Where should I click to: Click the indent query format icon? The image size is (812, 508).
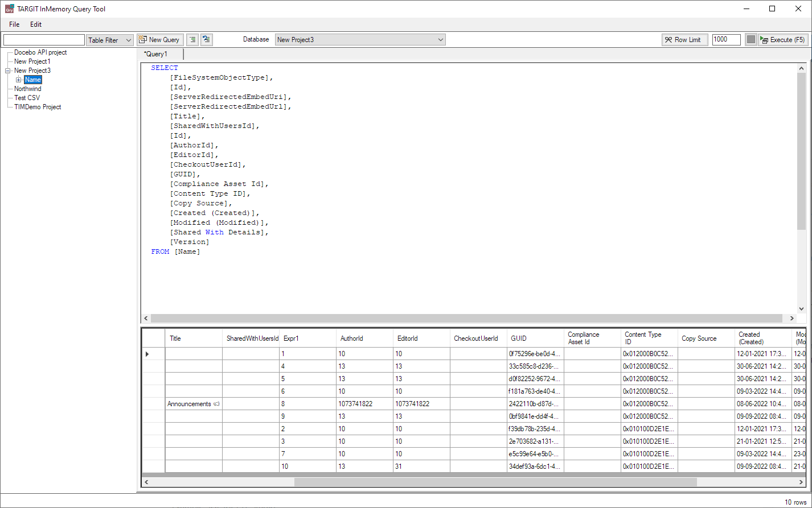tap(192, 40)
